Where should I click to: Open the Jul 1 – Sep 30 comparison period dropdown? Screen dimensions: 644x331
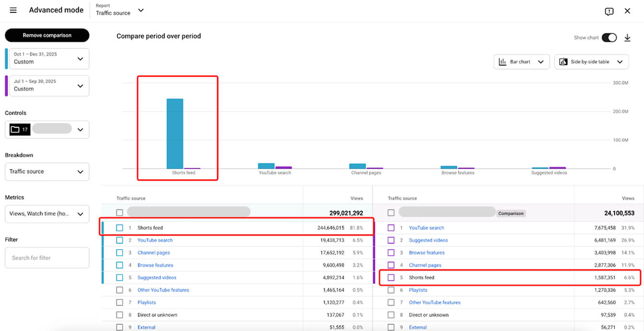pyautogui.click(x=46, y=85)
